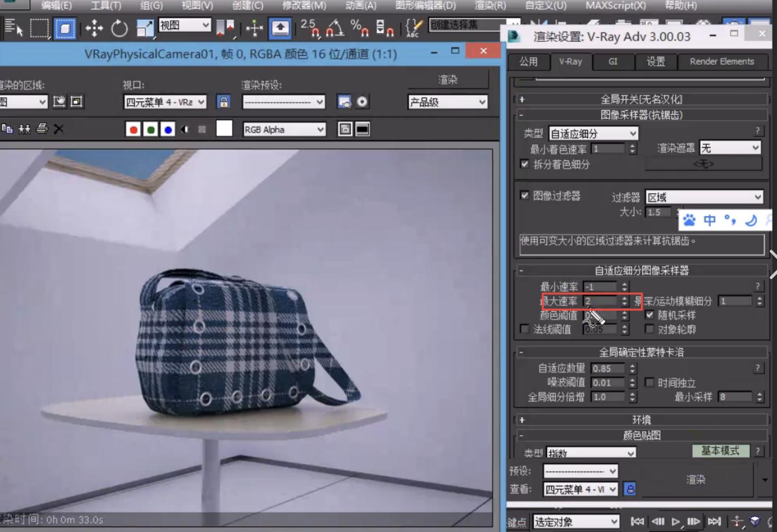The height and width of the screenshot is (532, 777).
Task: Select the Rotate tool in main toolbar
Action: pyautogui.click(x=119, y=28)
